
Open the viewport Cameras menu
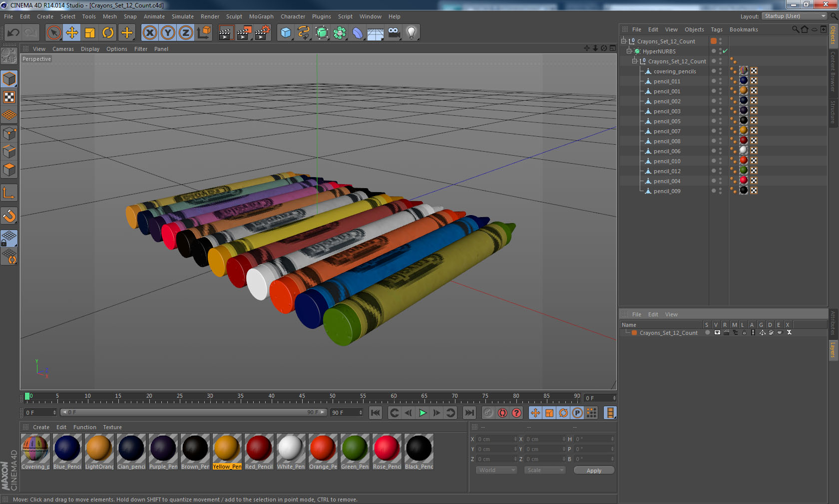63,49
